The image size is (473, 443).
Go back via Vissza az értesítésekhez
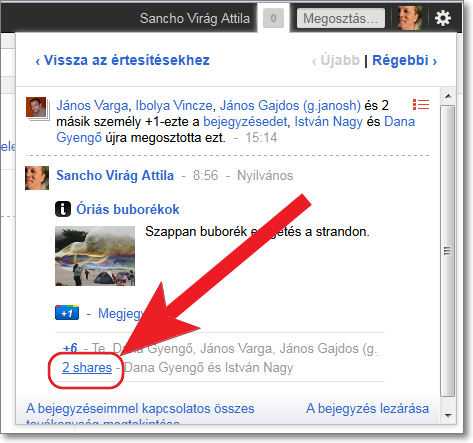tap(123, 60)
